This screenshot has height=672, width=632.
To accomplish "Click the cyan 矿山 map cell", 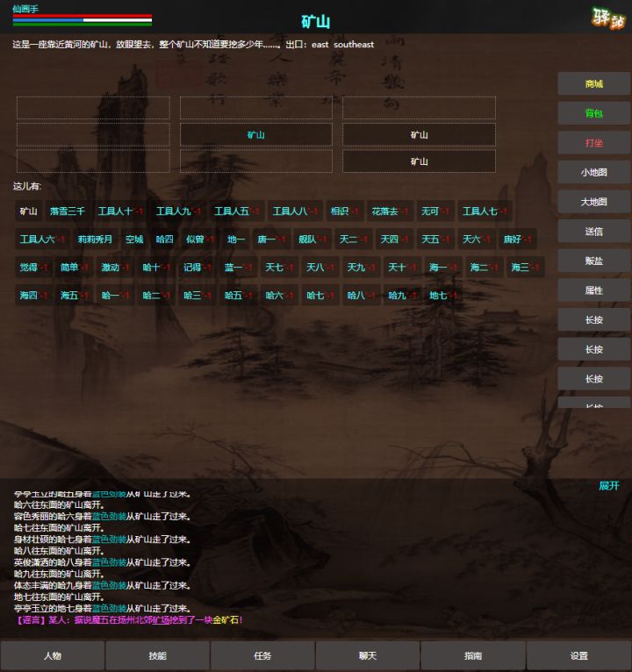I will (x=256, y=135).
